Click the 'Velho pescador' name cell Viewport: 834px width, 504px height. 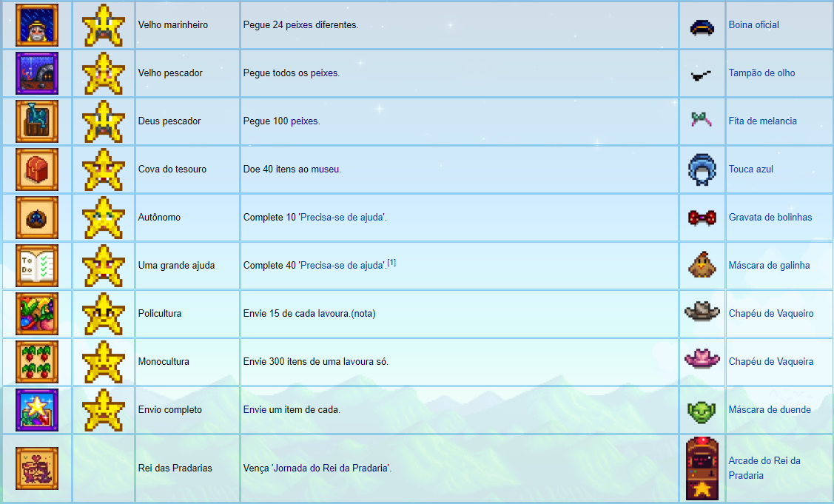click(188, 73)
